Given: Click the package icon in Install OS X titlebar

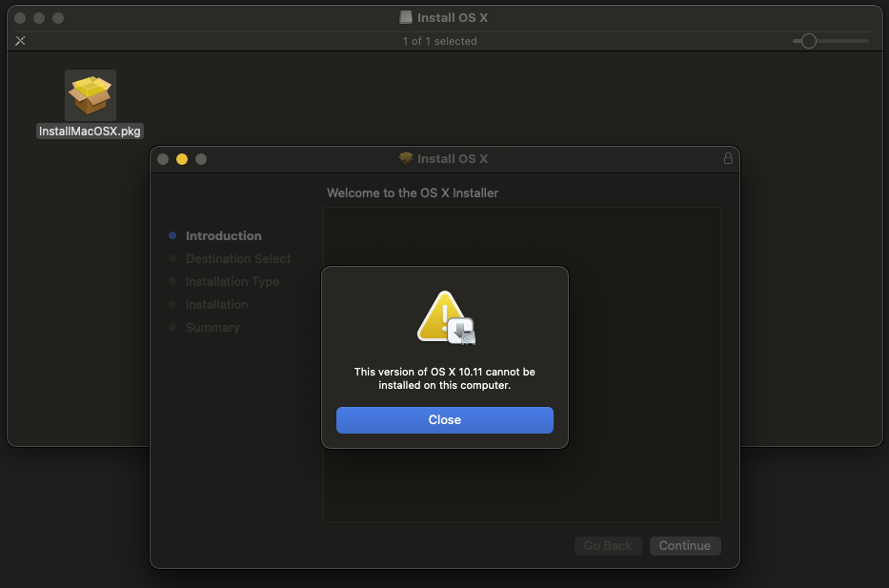Looking at the screenshot, I should (406, 158).
